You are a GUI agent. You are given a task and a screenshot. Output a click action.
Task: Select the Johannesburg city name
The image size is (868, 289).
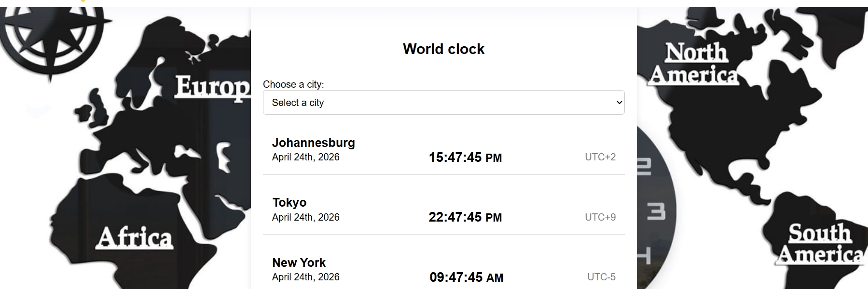(314, 143)
